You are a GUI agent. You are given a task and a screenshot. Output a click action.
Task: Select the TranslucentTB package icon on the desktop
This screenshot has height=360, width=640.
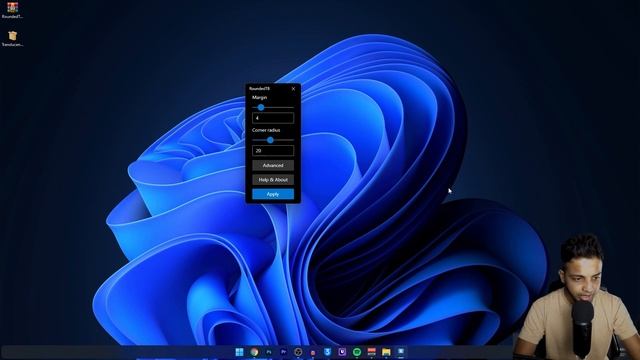click(12, 38)
